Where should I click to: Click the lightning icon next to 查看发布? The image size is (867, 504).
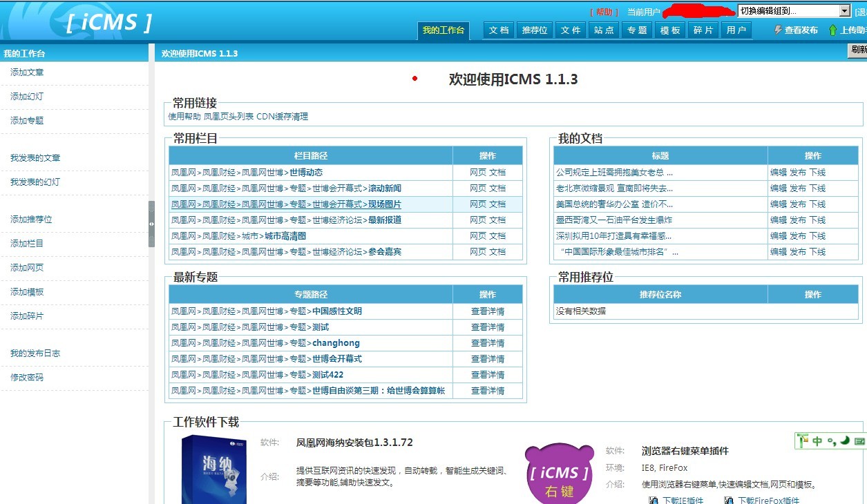pos(778,30)
